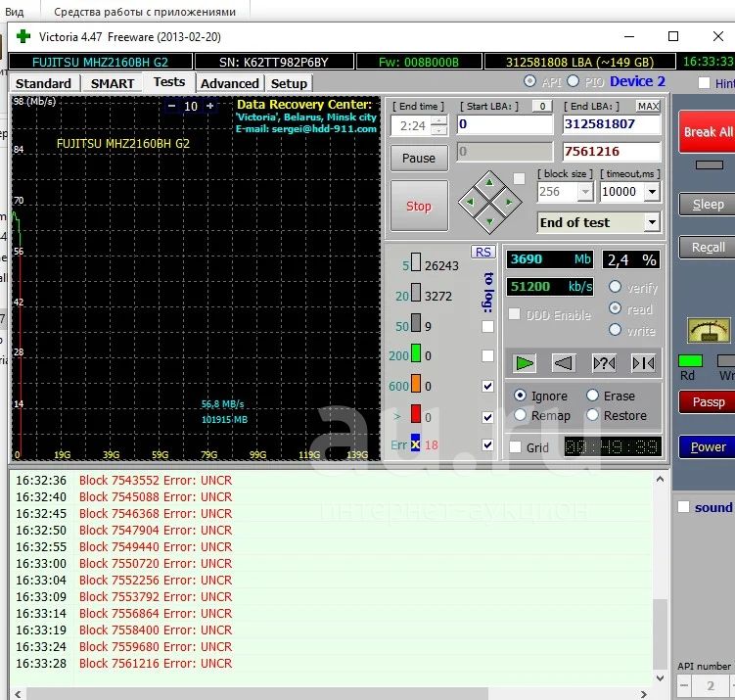Screen dimensions: 735x700
Task: Click the End LBA MAX button
Action: pos(648,106)
